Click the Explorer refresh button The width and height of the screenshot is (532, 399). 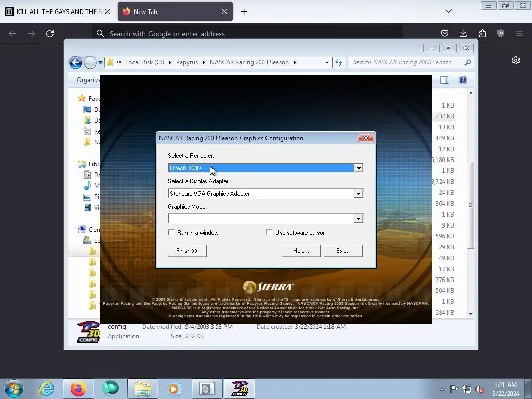(x=339, y=62)
